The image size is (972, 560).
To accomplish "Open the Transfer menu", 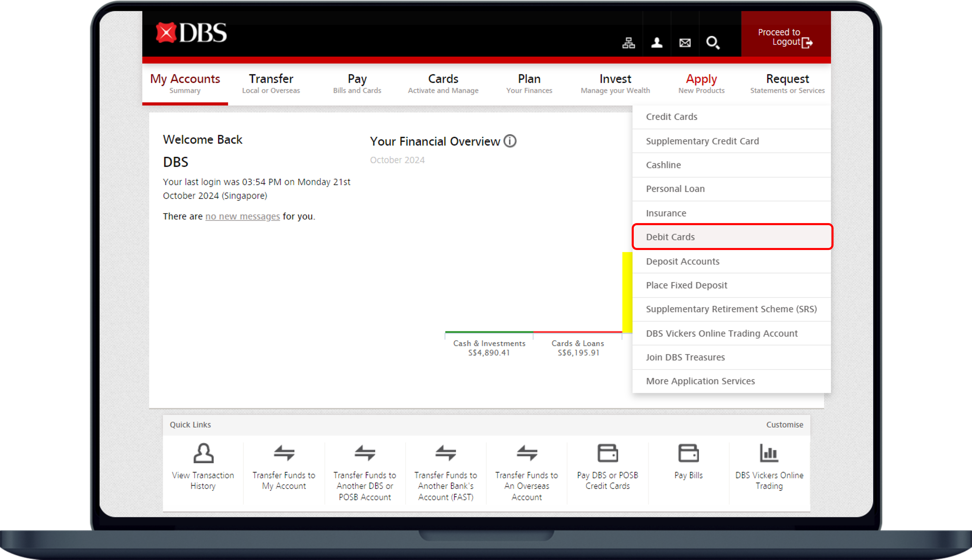I will pos(271,83).
